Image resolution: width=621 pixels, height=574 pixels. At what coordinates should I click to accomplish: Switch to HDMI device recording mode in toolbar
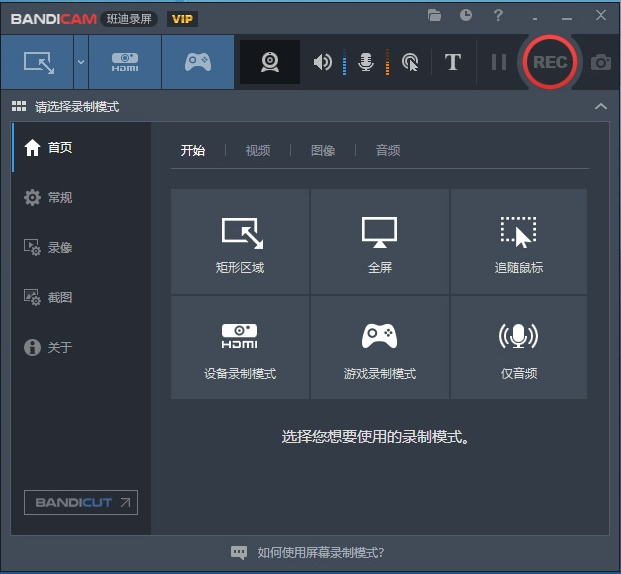[125, 62]
